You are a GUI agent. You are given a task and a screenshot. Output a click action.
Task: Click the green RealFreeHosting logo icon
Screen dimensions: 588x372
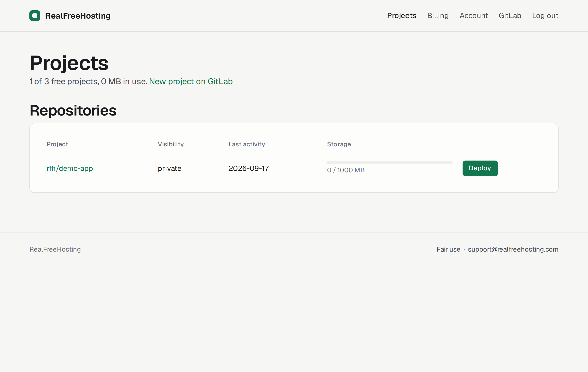tap(35, 16)
